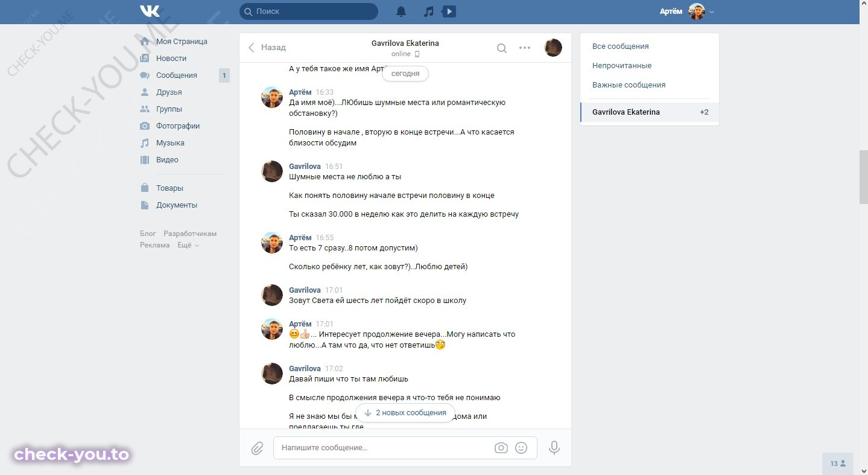Click the unread counter badge on Сообщения
The image size is (868, 475).
[224, 75]
